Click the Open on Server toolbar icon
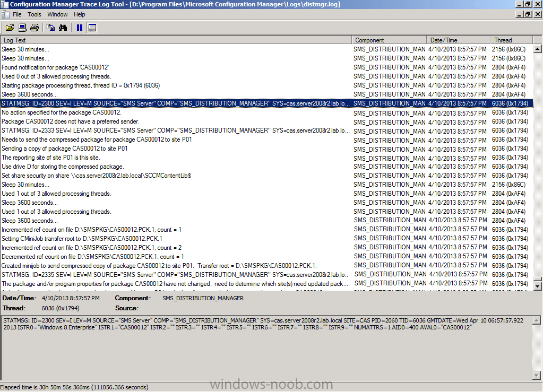 click(x=22, y=28)
